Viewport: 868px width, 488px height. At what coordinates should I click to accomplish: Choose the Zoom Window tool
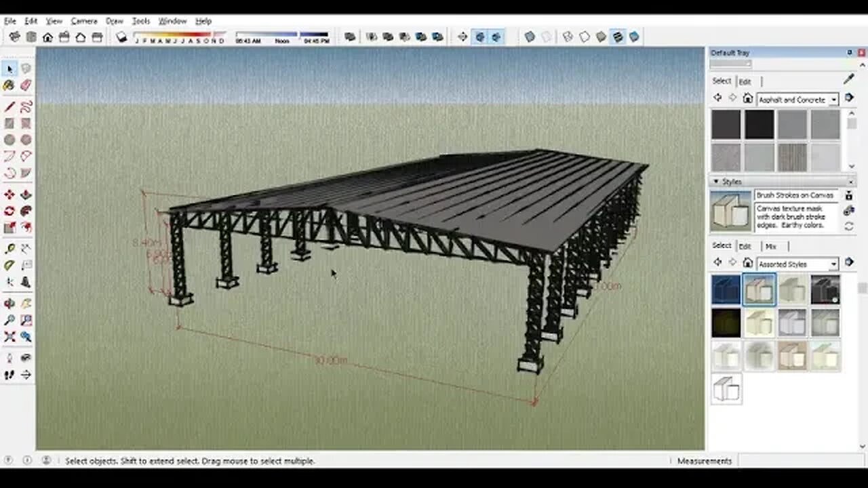pyautogui.click(x=26, y=320)
